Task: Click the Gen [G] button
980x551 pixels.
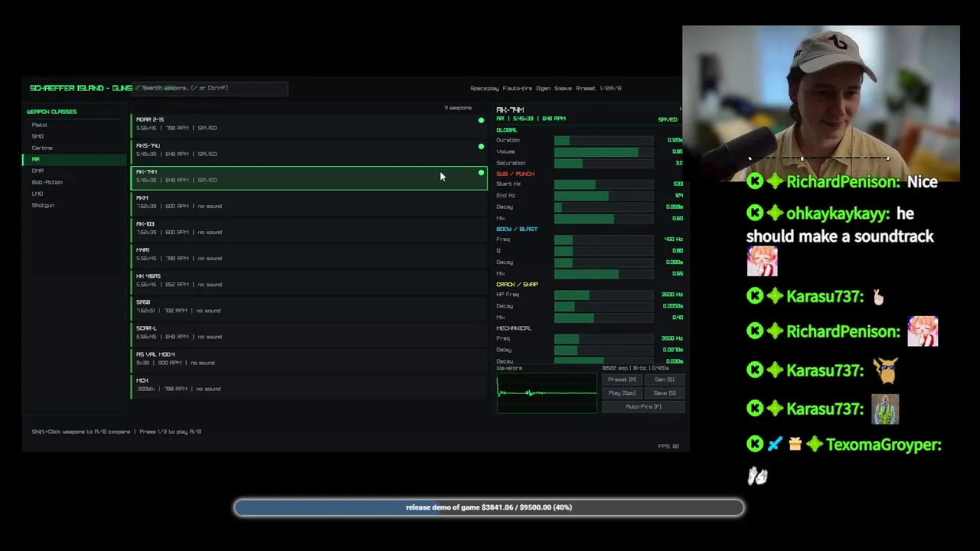Action: click(x=665, y=380)
